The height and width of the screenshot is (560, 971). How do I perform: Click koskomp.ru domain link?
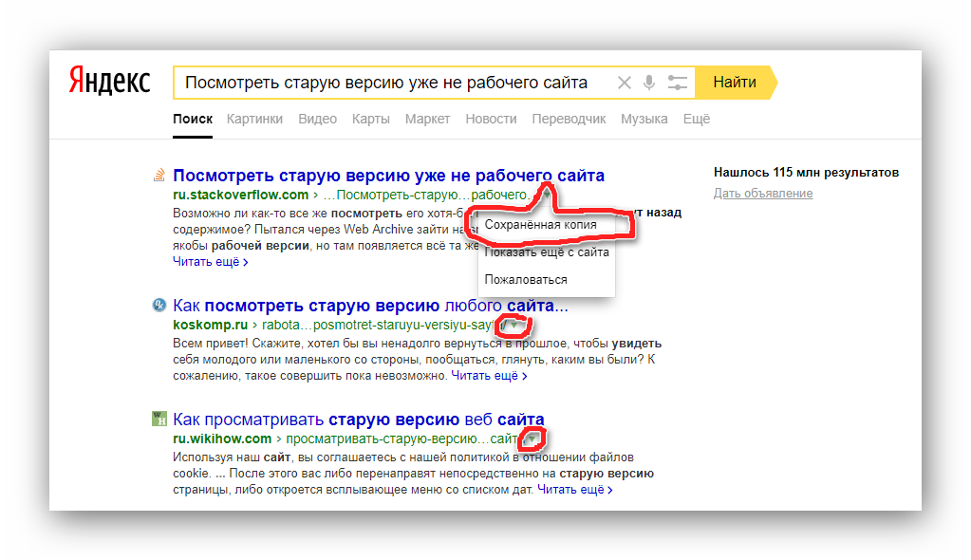coord(210,325)
